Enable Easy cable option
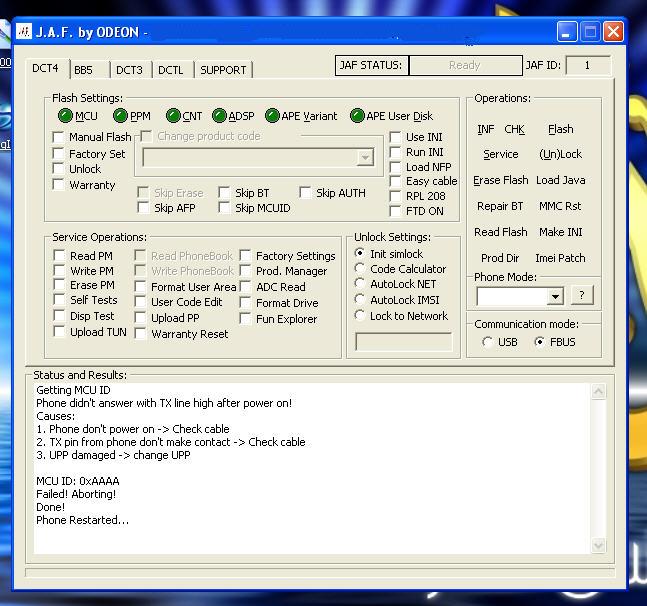The width and height of the screenshot is (647, 606). click(395, 181)
